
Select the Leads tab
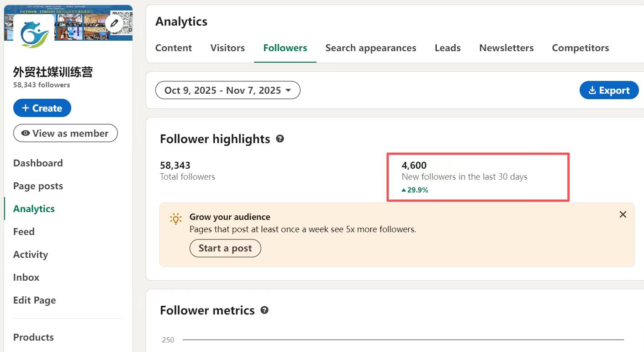click(x=448, y=48)
